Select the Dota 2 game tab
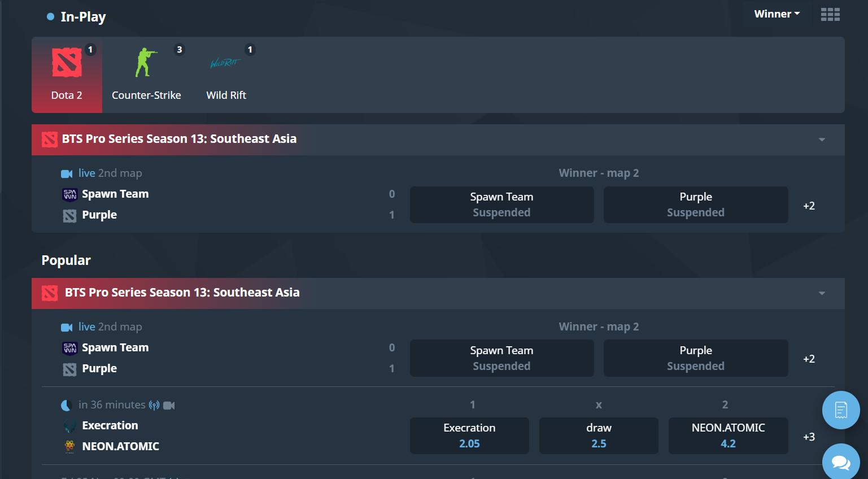This screenshot has width=868, height=479. click(x=67, y=75)
